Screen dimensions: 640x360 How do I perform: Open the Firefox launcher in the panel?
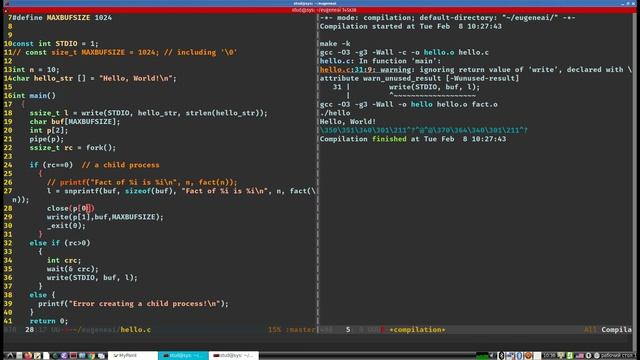[x=28, y=356]
